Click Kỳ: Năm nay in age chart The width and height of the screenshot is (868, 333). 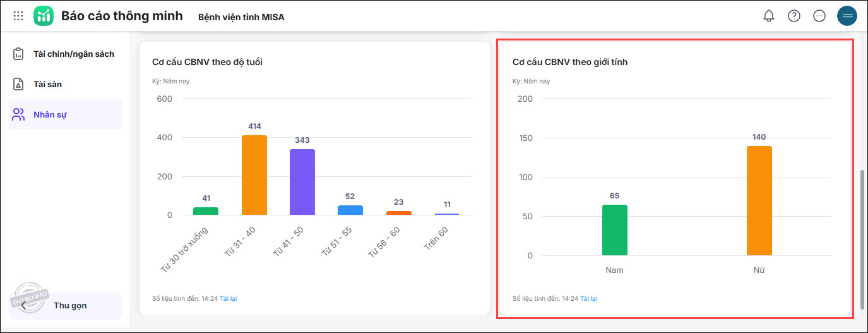(x=170, y=81)
